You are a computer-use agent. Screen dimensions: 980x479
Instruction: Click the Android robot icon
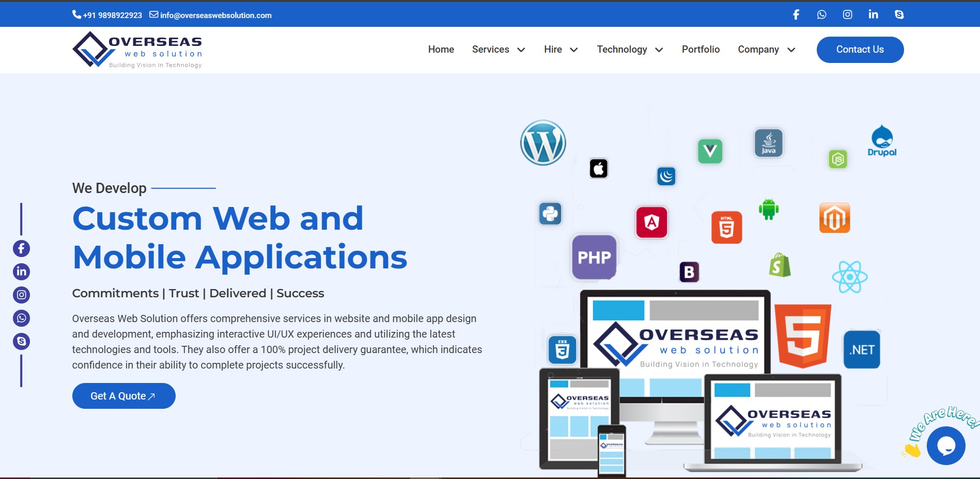coord(769,209)
